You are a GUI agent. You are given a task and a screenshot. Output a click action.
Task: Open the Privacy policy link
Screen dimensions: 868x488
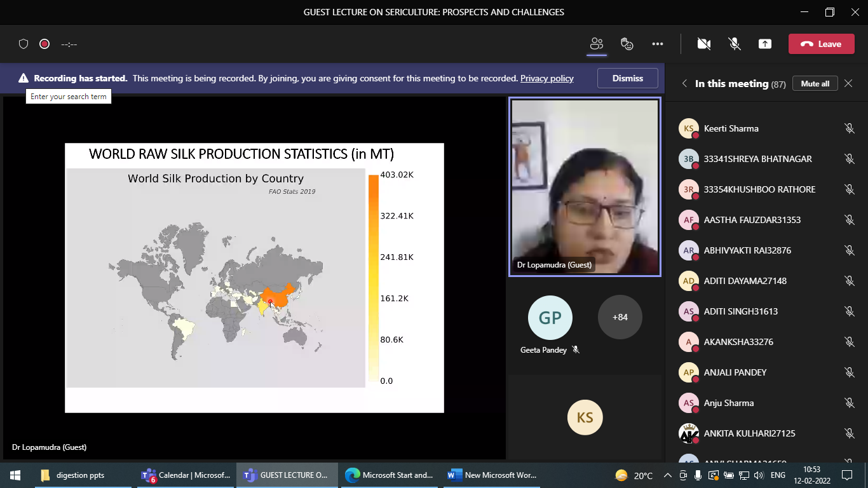(546, 78)
